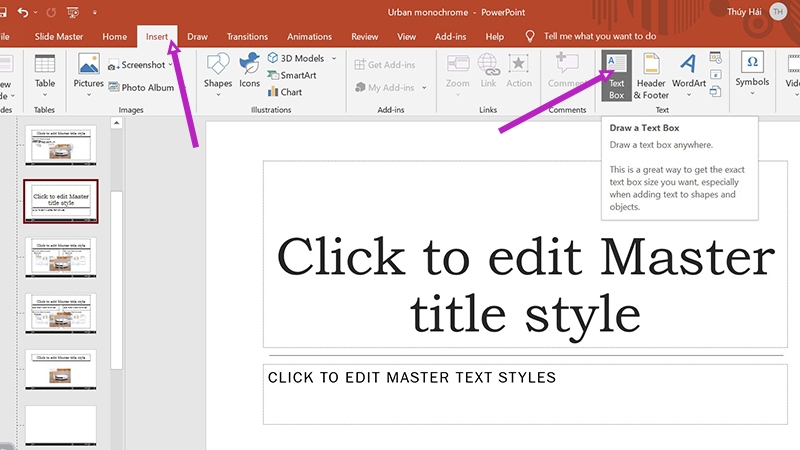The image size is (800, 450).
Task: Click the thumbnail pane vertical scrollbar thumb
Action: coord(116,280)
